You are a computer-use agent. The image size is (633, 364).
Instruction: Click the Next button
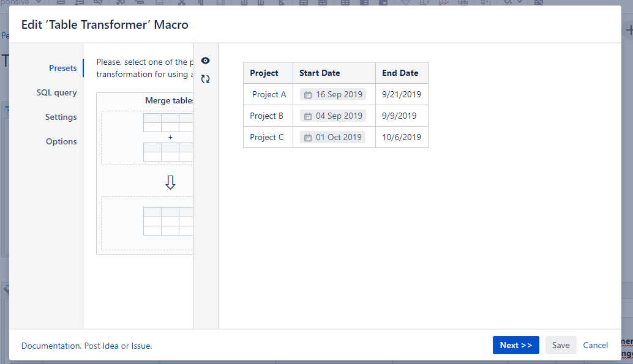515,345
